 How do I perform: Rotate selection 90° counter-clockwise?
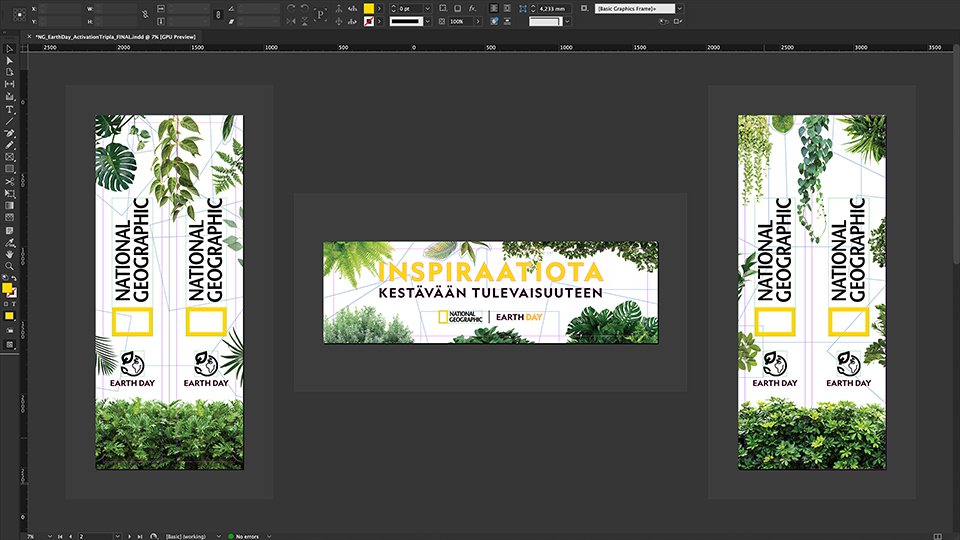(x=304, y=9)
